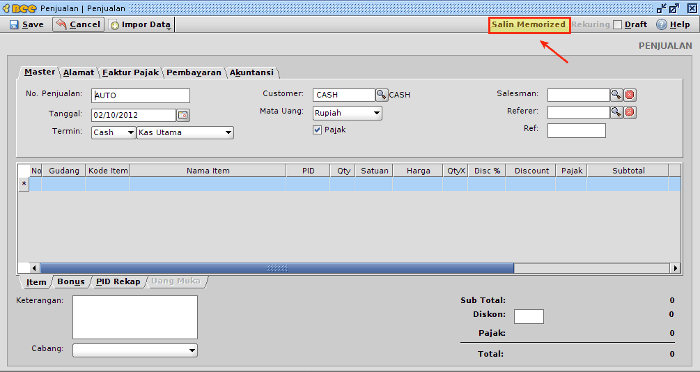Toggle the Draft checkbox
Image resolution: width=700 pixels, height=372 pixels.
coord(617,25)
